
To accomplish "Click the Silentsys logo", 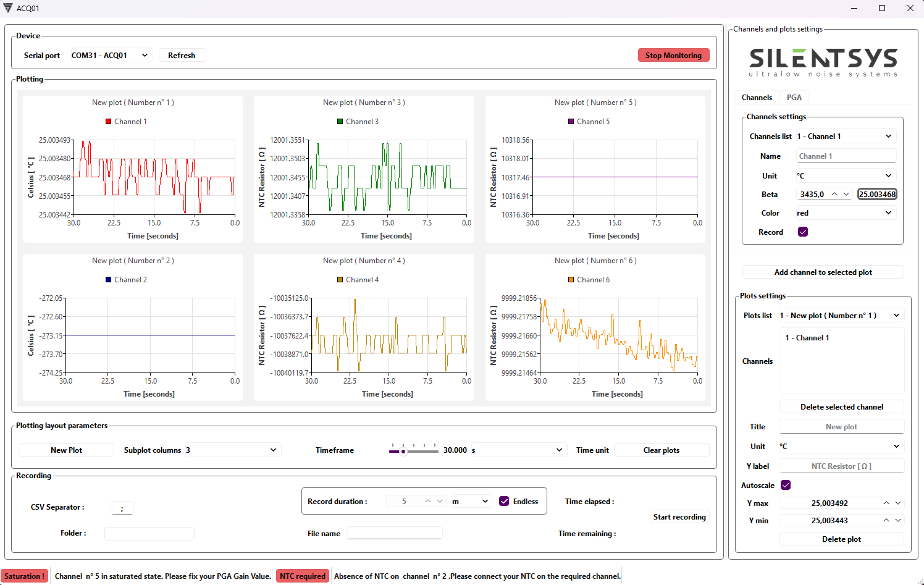I will [823, 62].
